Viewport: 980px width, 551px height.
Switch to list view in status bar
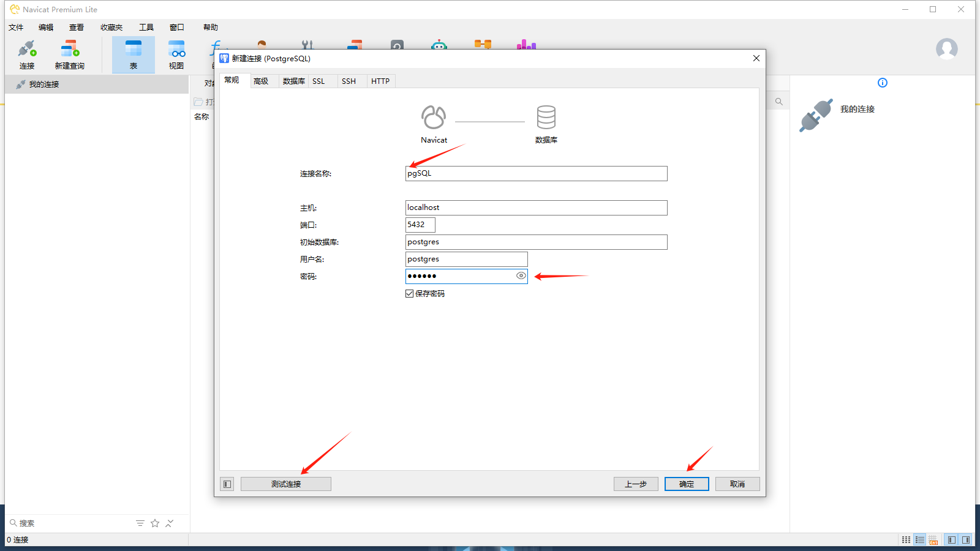click(x=920, y=540)
